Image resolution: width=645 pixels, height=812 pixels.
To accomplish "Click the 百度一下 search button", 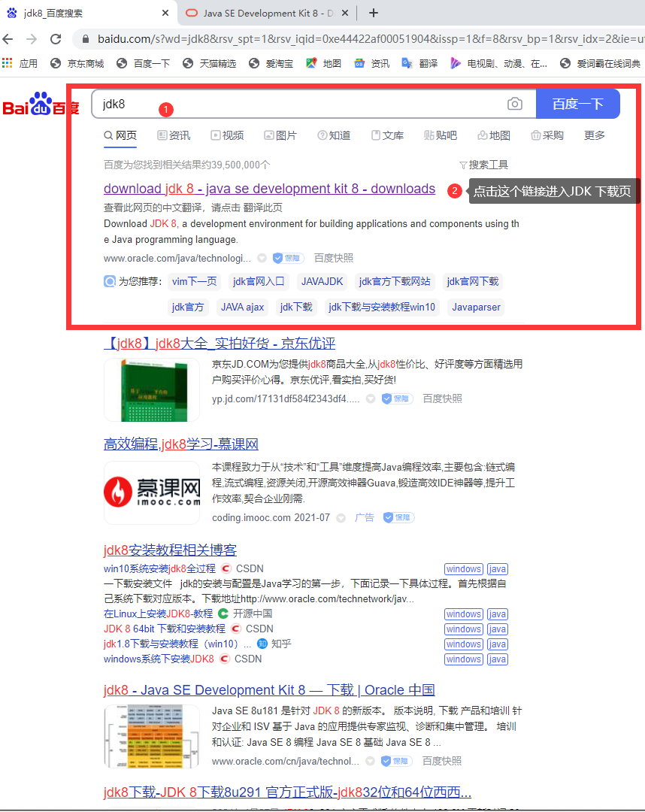I will [x=577, y=104].
